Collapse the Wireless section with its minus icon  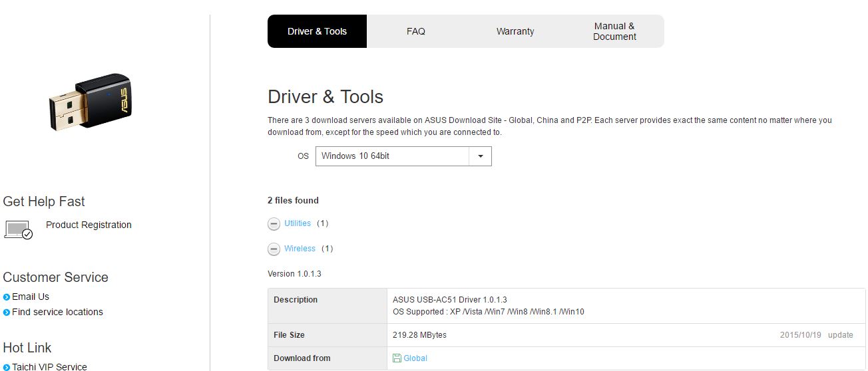coord(274,249)
